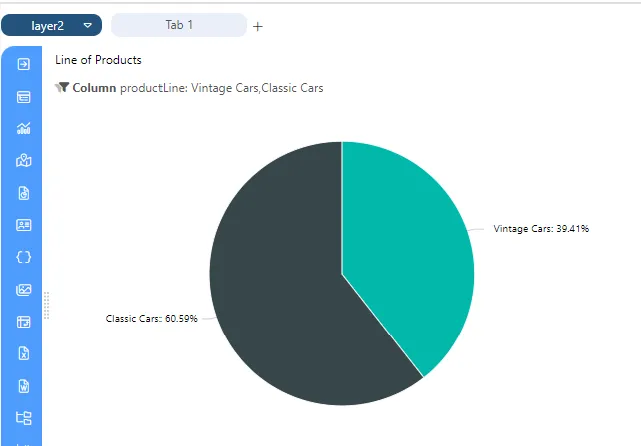Add a new tab with plus button
This screenshot has width=641, height=446.
pyautogui.click(x=258, y=27)
